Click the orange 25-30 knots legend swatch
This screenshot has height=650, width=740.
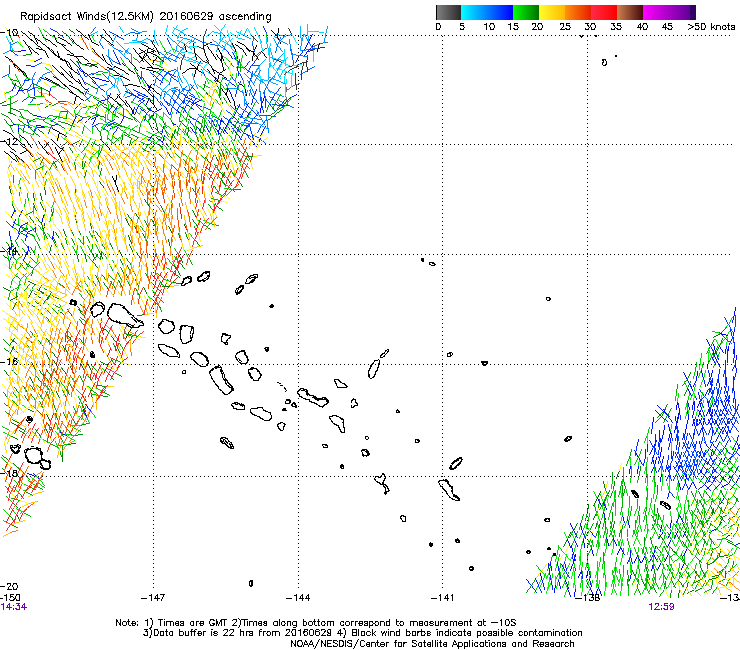[578, 12]
